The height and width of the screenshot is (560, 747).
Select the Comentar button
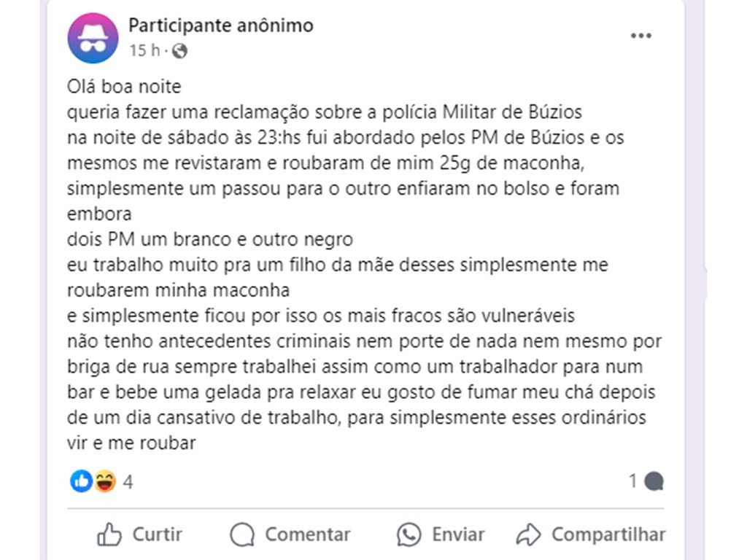(290, 534)
